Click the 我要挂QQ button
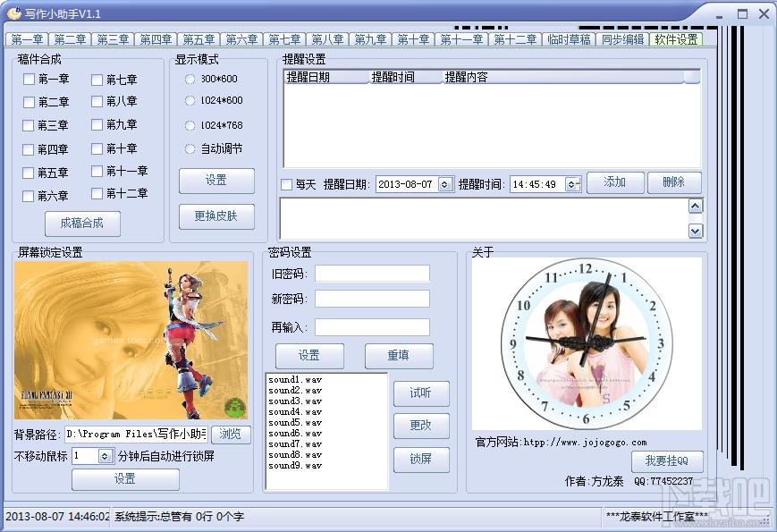 (666, 461)
